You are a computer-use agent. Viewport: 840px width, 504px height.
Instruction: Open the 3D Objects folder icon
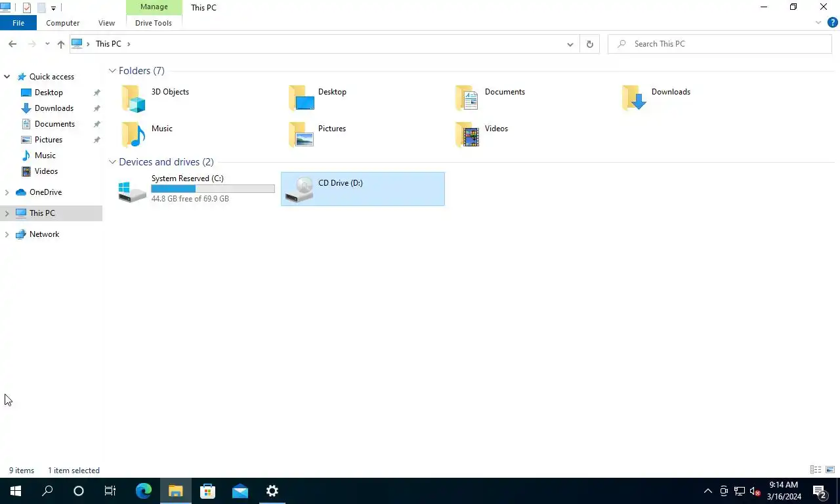pyautogui.click(x=133, y=98)
